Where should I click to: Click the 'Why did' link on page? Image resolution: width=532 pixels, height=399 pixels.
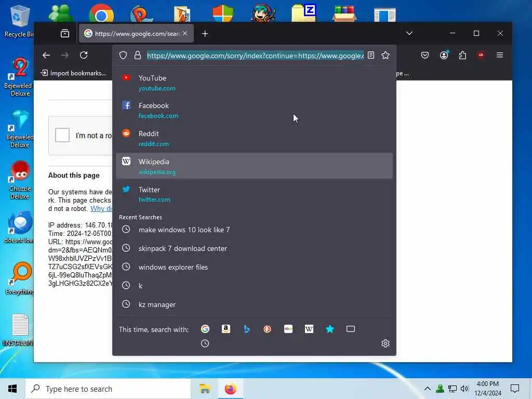coord(101,208)
